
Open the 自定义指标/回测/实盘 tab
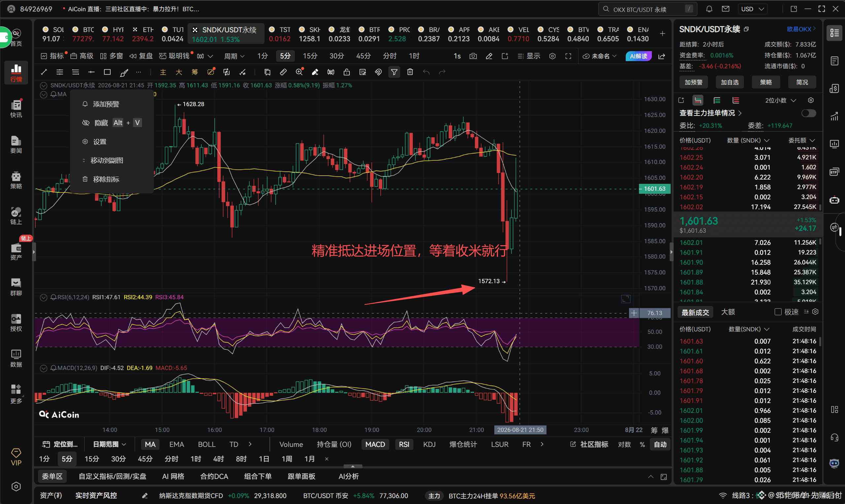tap(113, 476)
